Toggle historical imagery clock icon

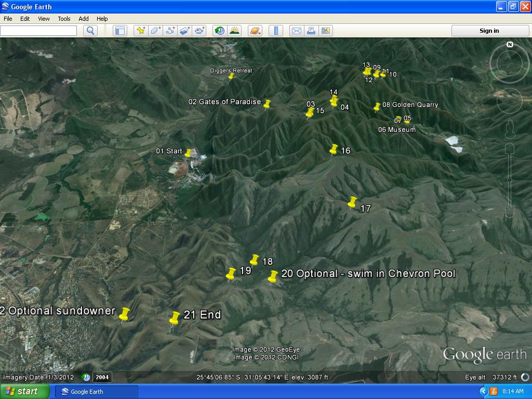220,31
